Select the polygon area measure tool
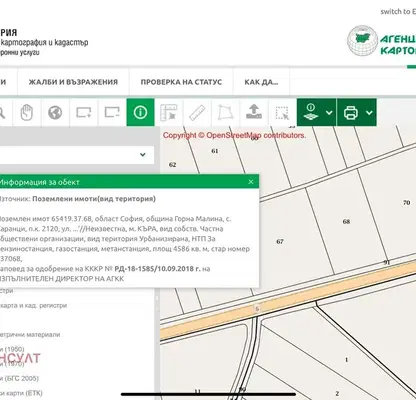416x400 pixels. pyautogui.click(x=225, y=112)
